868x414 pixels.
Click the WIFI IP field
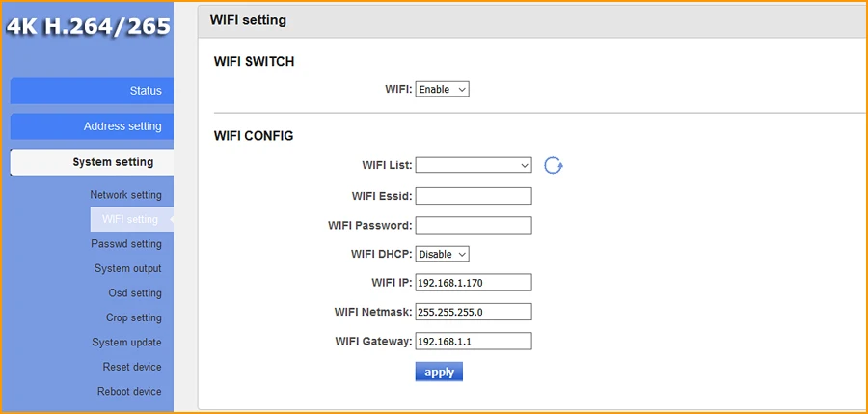pos(474,282)
